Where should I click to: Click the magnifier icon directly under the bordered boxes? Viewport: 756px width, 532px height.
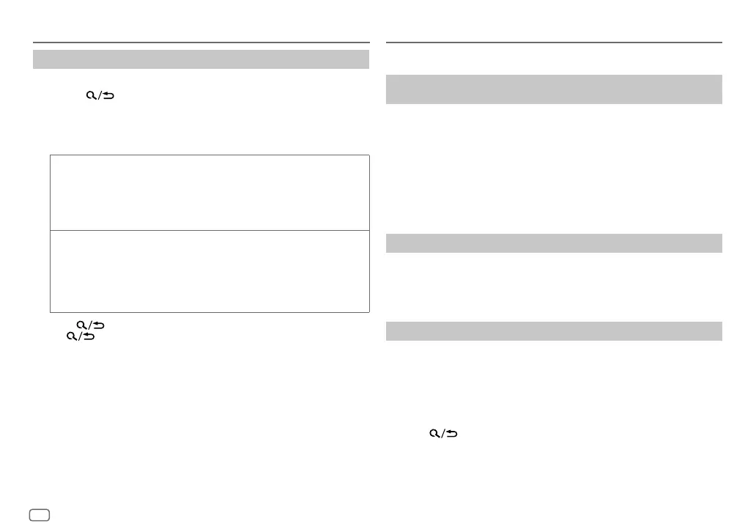coord(81,323)
